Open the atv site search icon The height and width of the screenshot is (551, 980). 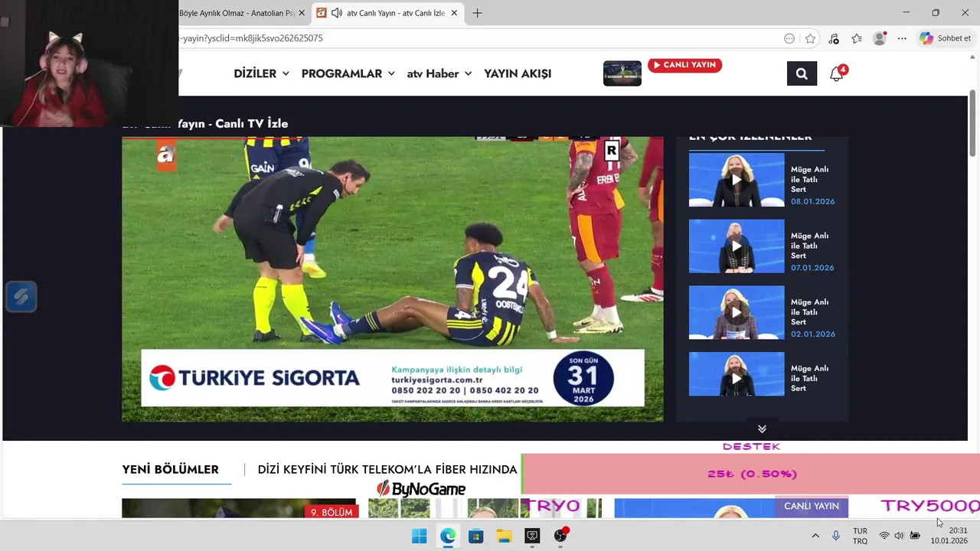[x=802, y=73]
